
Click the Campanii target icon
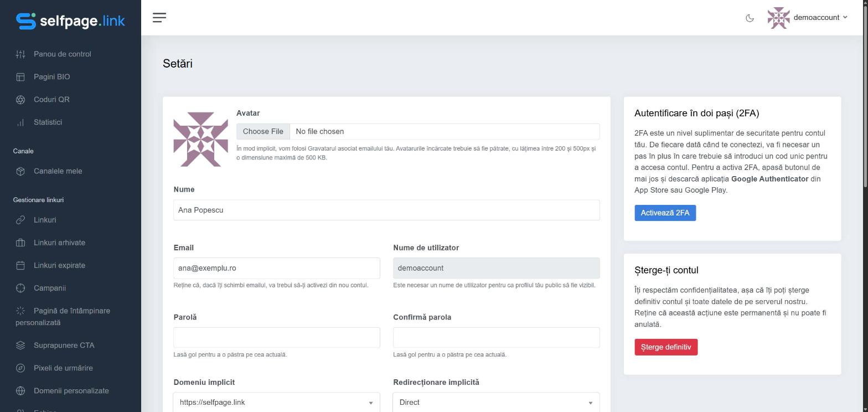pos(20,288)
